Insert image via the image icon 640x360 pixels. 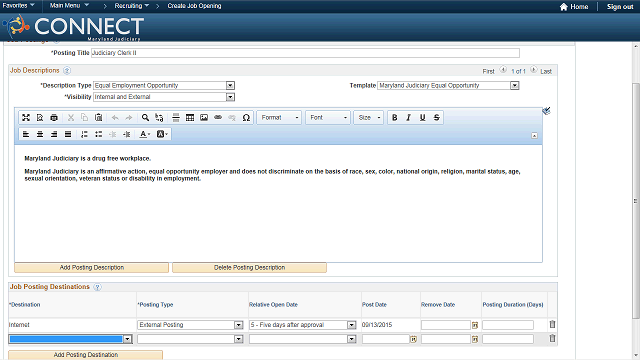(204, 118)
